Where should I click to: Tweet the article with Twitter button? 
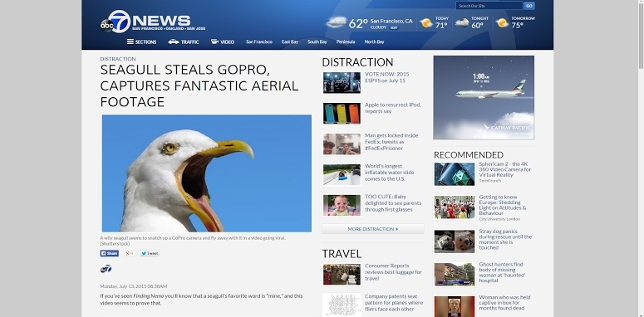[x=150, y=253]
